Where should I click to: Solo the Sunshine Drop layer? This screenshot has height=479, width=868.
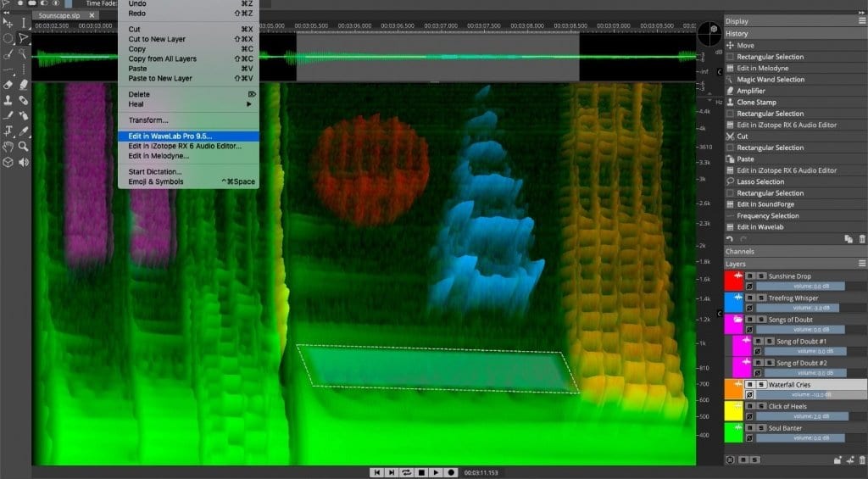click(x=761, y=276)
